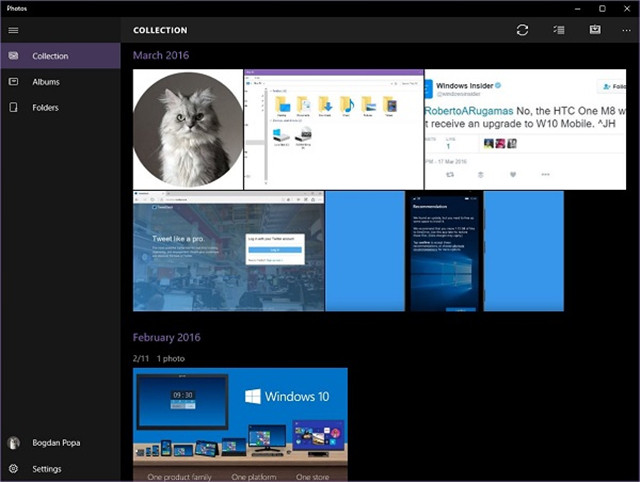Close the Photos window
This screenshot has height=482, width=640.
627,9
